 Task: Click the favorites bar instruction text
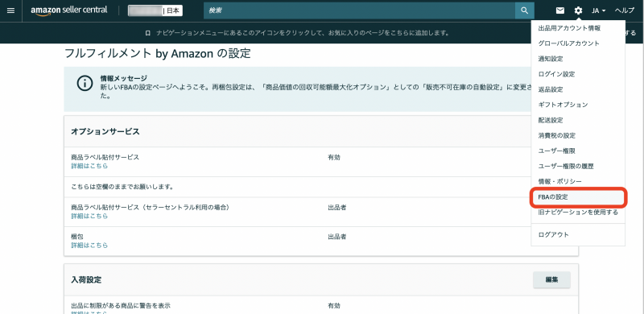pyautogui.click(x=303, y=33)
